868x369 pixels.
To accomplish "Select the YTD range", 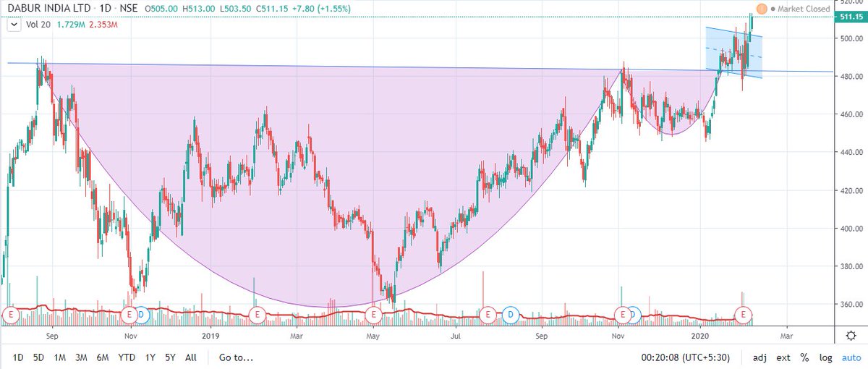I will pos(127,357).
